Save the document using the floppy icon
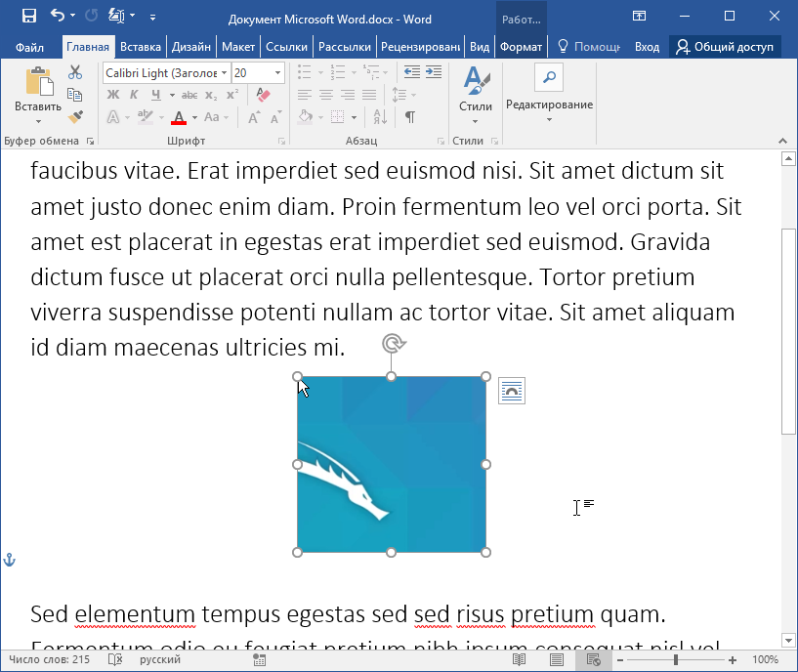The width and height of the screenshot is (798, 672). [x=29, y=16]
